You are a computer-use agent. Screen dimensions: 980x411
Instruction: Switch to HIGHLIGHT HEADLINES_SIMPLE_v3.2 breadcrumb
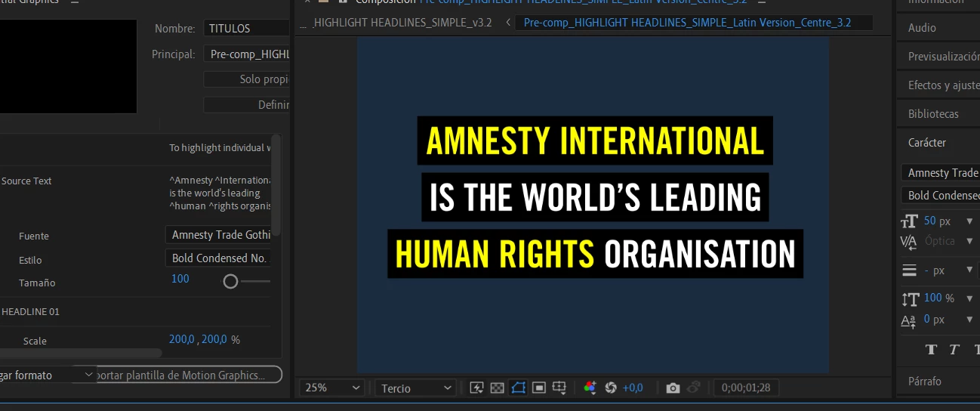pos(402,23)
